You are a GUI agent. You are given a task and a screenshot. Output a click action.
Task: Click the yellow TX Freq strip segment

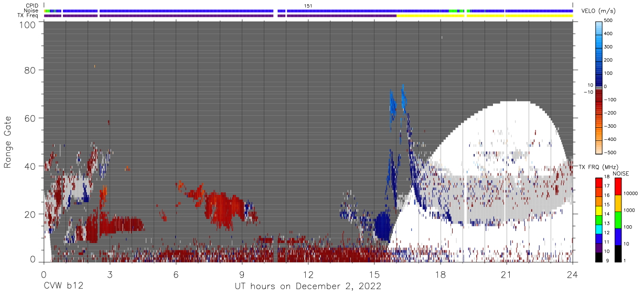(485, 16)
